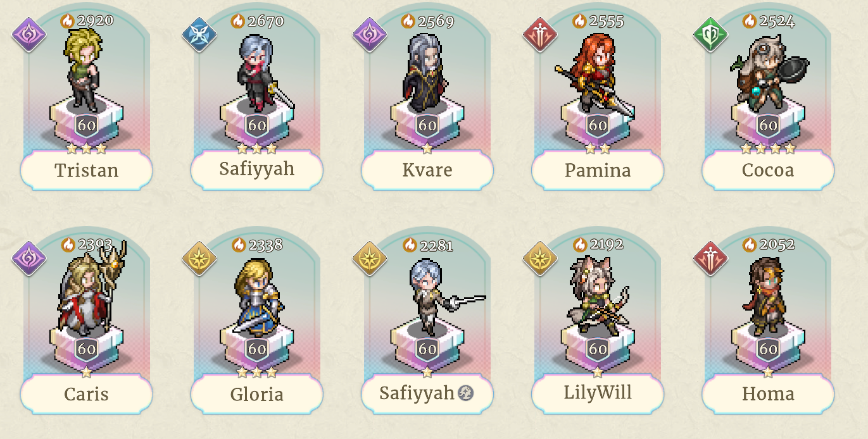
Task: Click the red sword class icon on Pamina's card
Action: coord(540,34)
